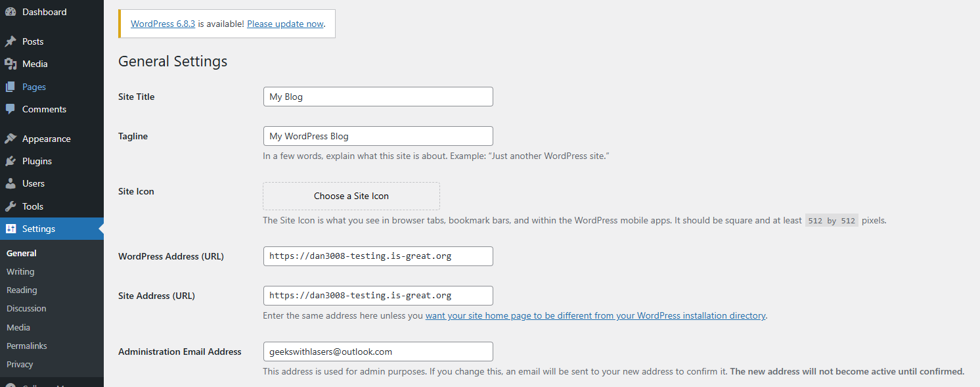Click the Pages icon in sidebar
980x387 pixels.
[11, 87]
